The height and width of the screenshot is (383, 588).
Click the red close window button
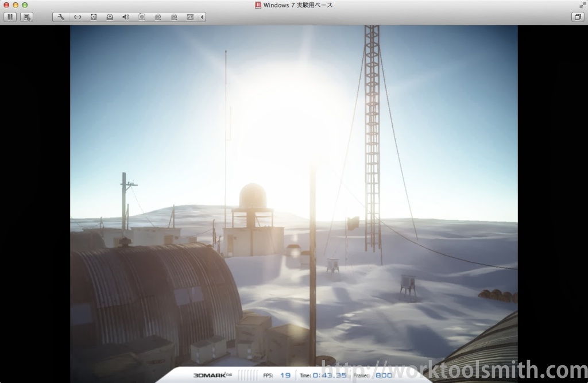(6, 5)
